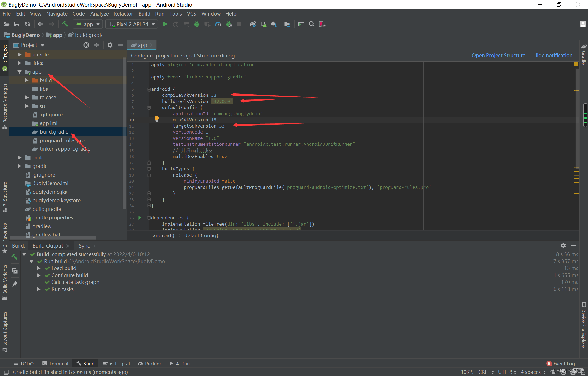Click the intention light bulb on line 10
Viewport: 588px width, 376px height.
(157, 119)
